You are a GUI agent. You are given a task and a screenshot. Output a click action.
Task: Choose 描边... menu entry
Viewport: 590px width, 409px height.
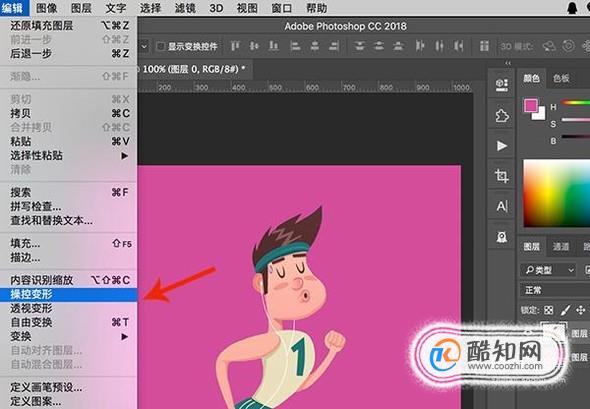[68, 257]
